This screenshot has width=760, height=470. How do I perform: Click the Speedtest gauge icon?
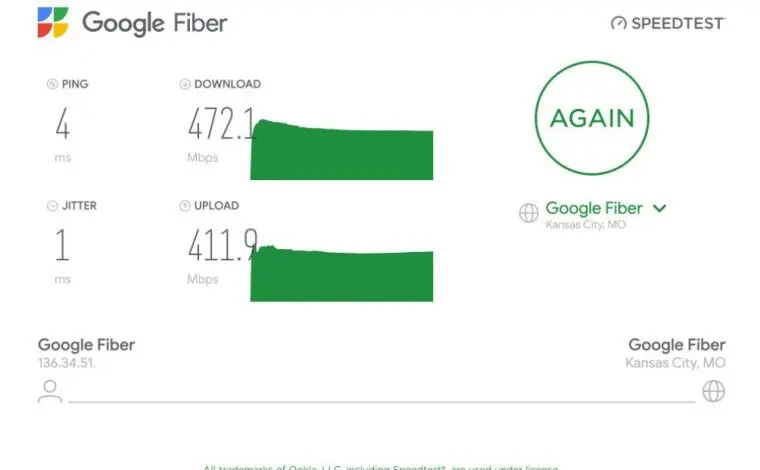tap(618, 23)
